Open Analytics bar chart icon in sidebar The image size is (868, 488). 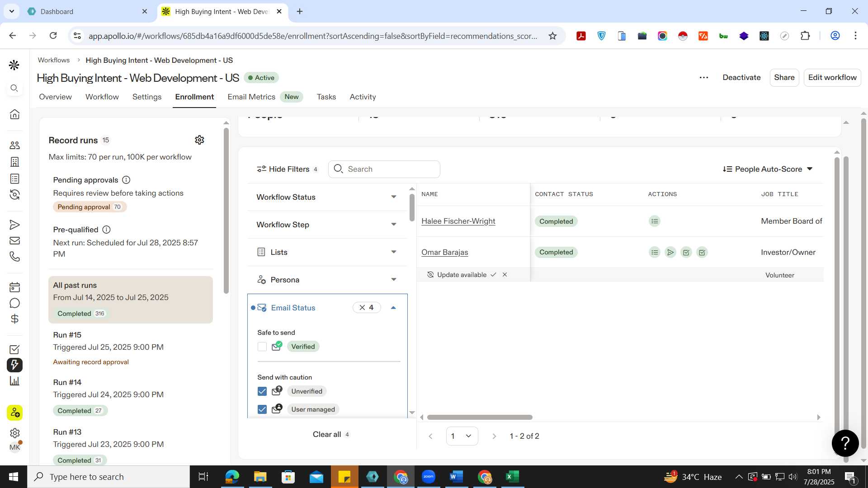14,381
